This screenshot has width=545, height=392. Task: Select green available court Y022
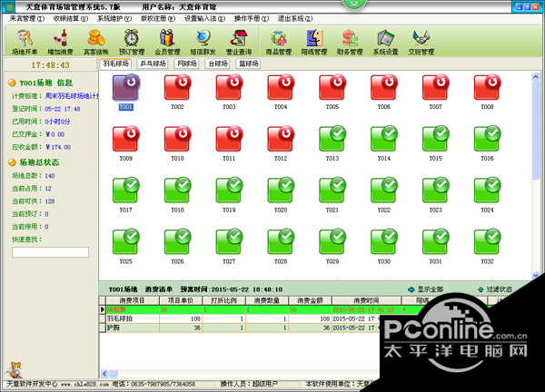click(x=384, y=195)
